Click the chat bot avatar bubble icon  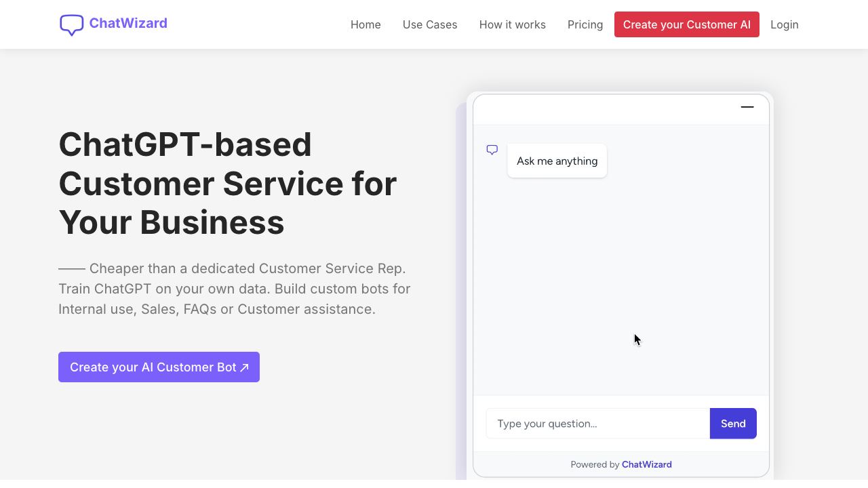(492, 150)
